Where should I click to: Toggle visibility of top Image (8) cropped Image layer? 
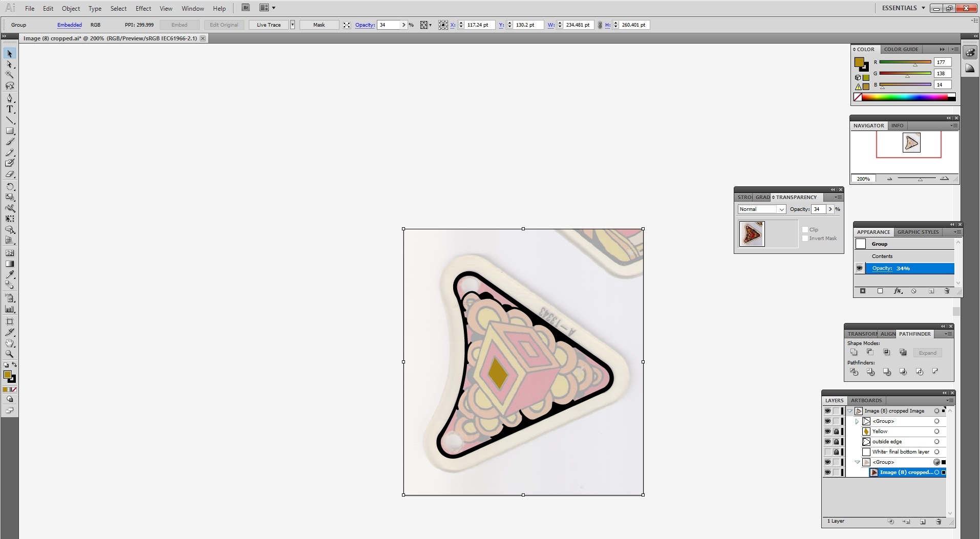[827, 411]
